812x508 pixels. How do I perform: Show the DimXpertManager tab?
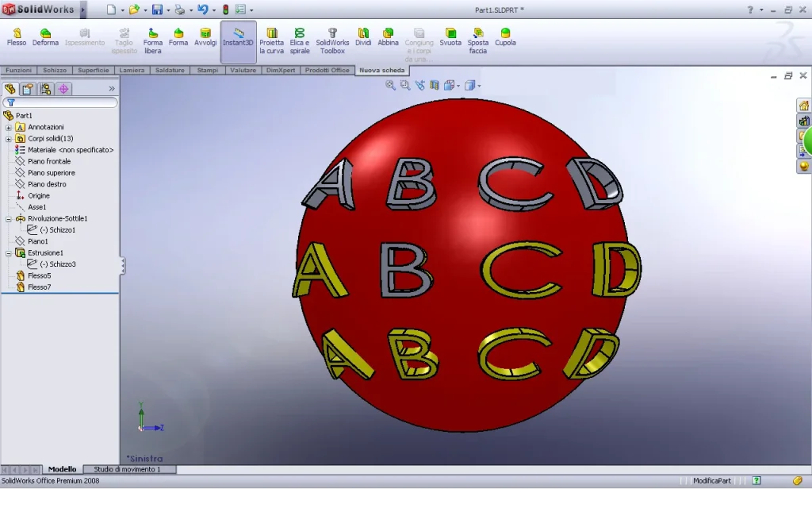tap(63, 89)
